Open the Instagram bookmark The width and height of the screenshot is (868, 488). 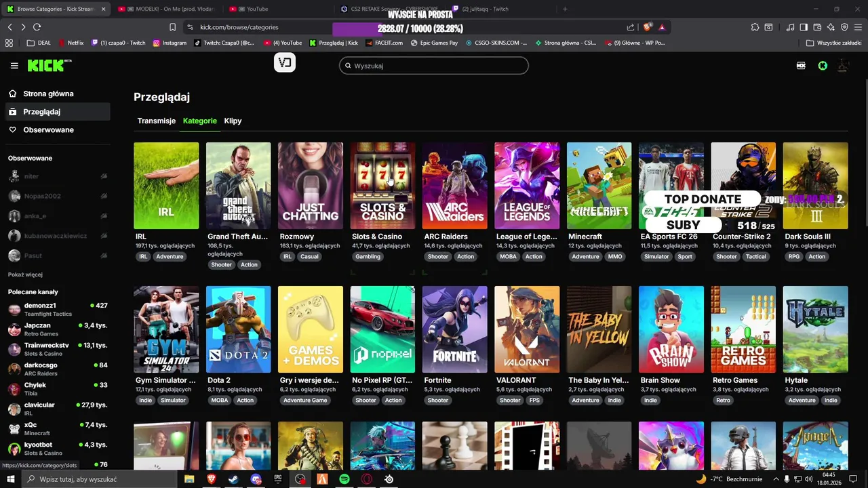pos(170,43)
